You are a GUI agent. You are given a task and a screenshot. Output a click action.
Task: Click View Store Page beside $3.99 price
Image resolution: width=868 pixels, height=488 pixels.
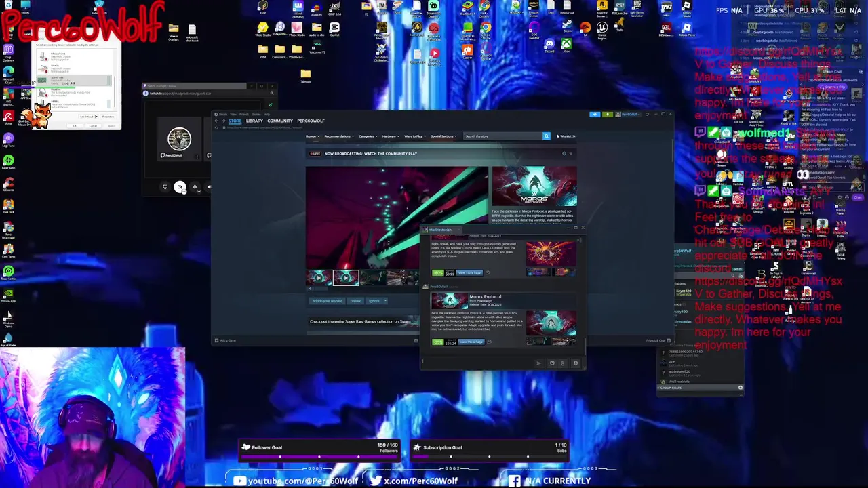[x=469, y=272]
